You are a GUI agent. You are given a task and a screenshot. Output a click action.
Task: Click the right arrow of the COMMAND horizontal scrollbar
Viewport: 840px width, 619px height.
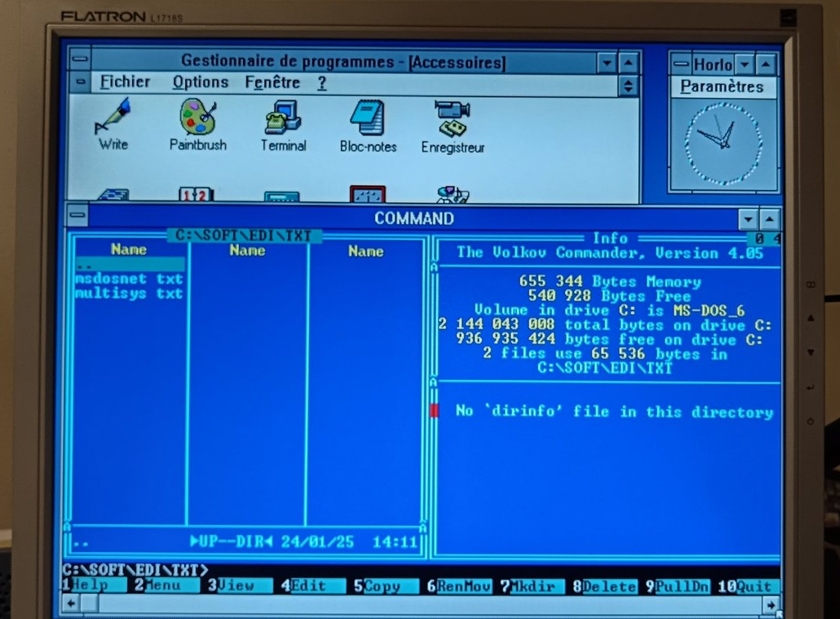[770, 605]
